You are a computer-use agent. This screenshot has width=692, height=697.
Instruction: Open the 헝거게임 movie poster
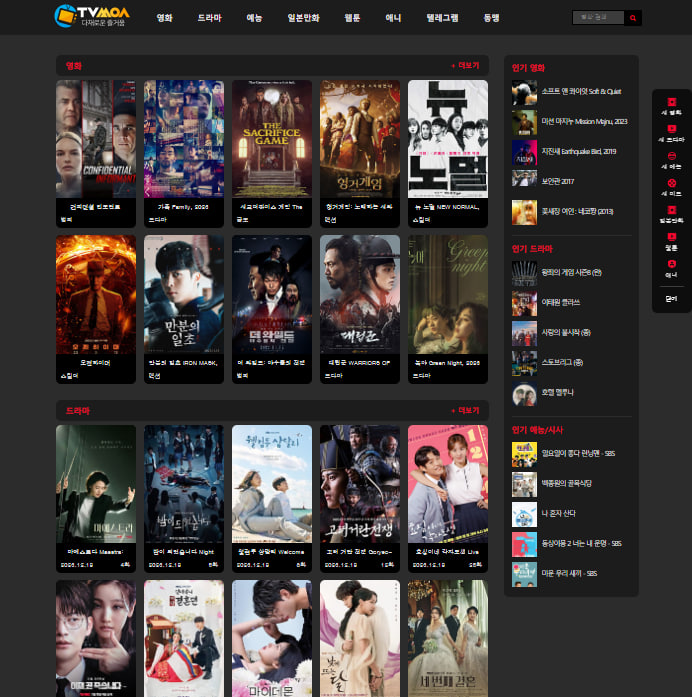pos(360,139)
